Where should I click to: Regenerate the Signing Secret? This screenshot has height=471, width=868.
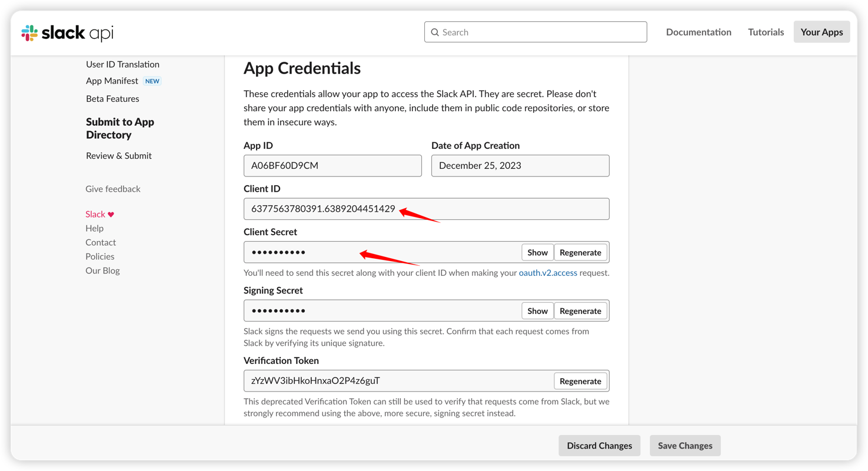580,311
